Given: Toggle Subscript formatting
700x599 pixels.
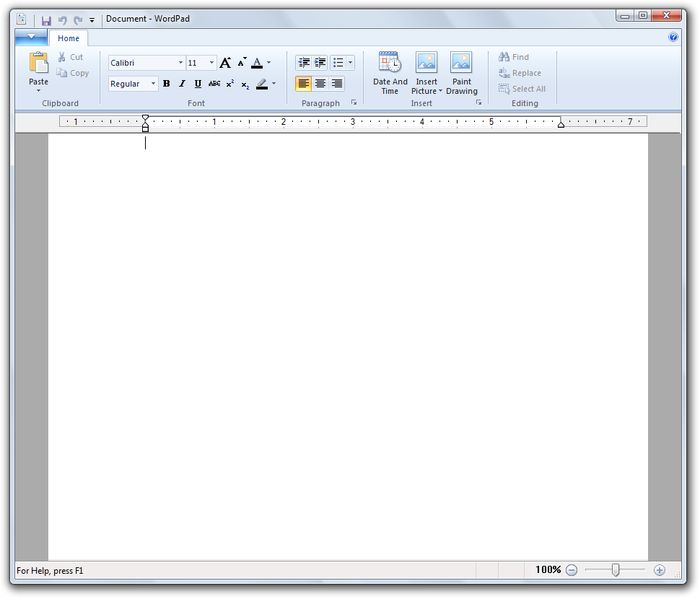Looking at the screenshot, I should 245,84.
